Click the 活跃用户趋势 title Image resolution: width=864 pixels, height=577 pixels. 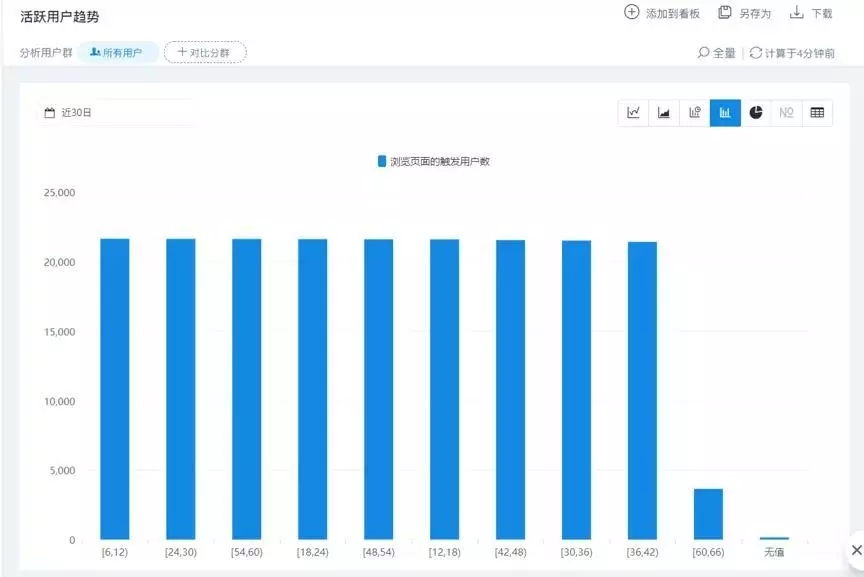(x=60, y=17)
